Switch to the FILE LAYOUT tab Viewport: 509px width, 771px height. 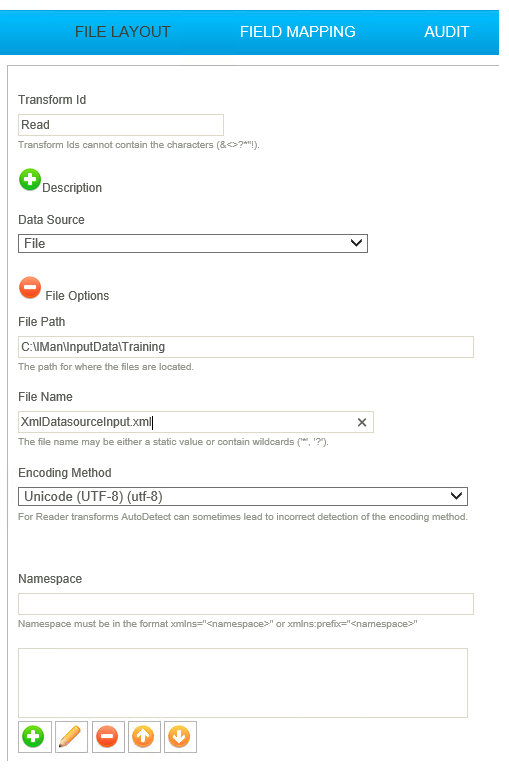pos(122,32)
